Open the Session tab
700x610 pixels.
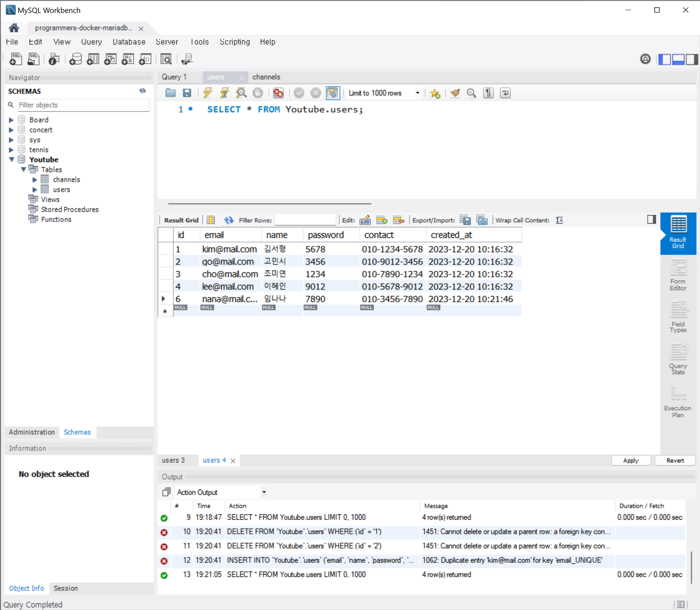(x=65, y=588)
